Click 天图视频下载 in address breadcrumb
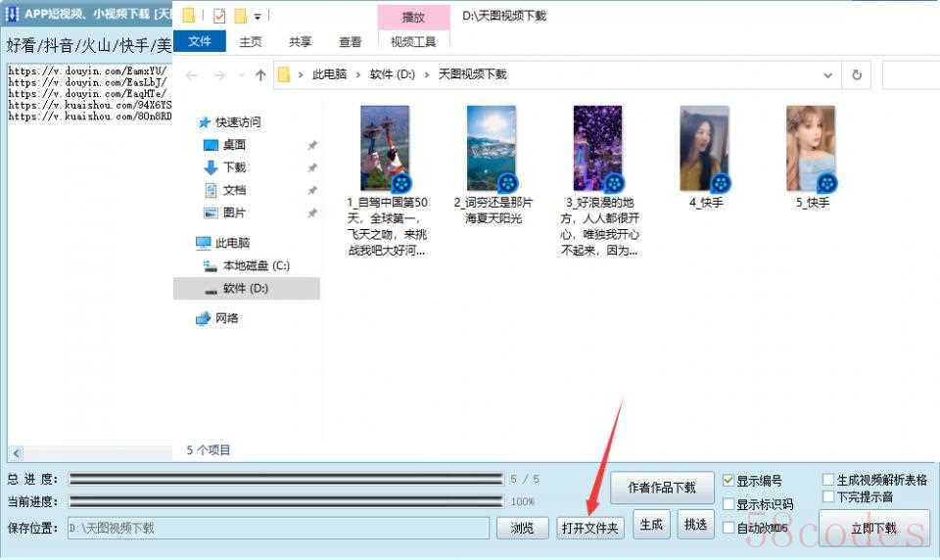This screenshot has width=940, height=560. pos(472,74)
